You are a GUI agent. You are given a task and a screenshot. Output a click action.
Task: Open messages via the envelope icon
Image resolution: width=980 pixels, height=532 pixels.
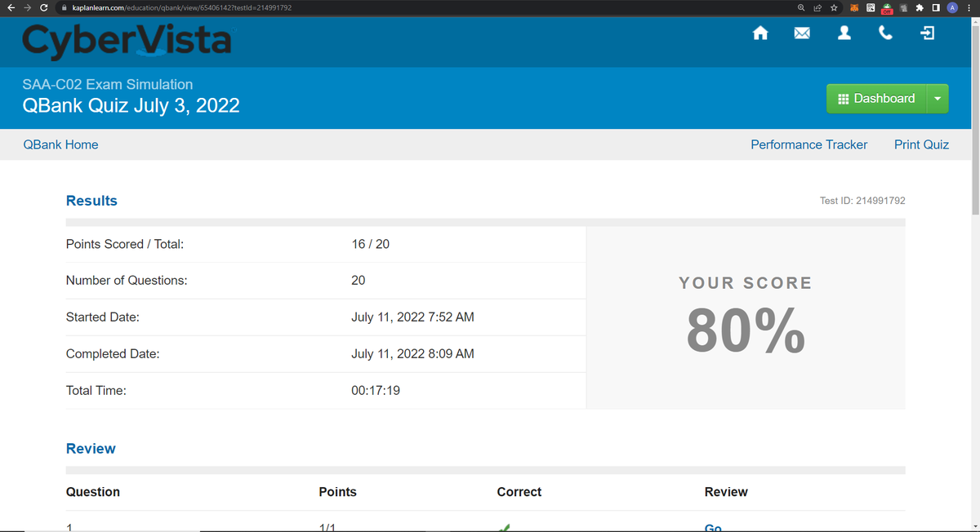802,33
